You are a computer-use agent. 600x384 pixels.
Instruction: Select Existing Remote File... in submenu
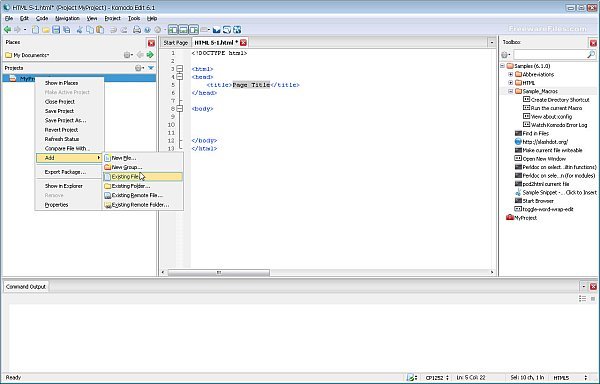[143, 195]
